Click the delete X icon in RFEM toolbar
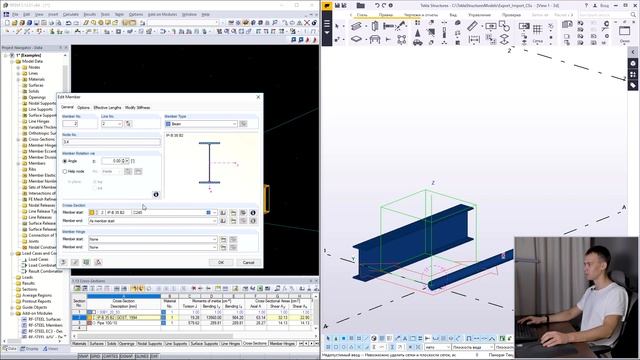Screen dimensions: 640x360 click(x=307, y=23)
